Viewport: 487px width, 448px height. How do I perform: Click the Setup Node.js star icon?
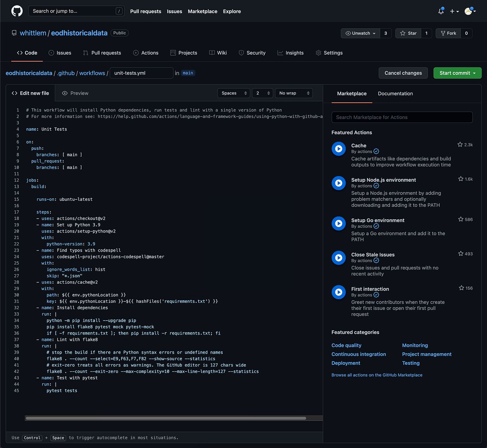(461, 179)
